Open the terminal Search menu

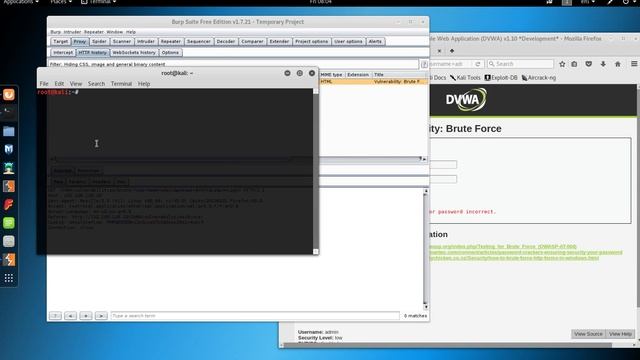pyautogui.click(x=96, y=84)
